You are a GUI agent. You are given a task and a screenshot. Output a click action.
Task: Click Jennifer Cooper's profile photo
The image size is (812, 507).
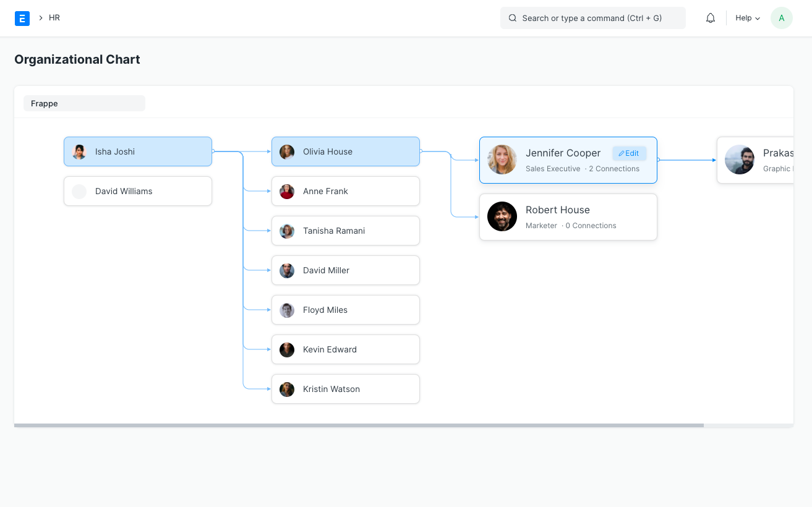[x=502, y=160]
